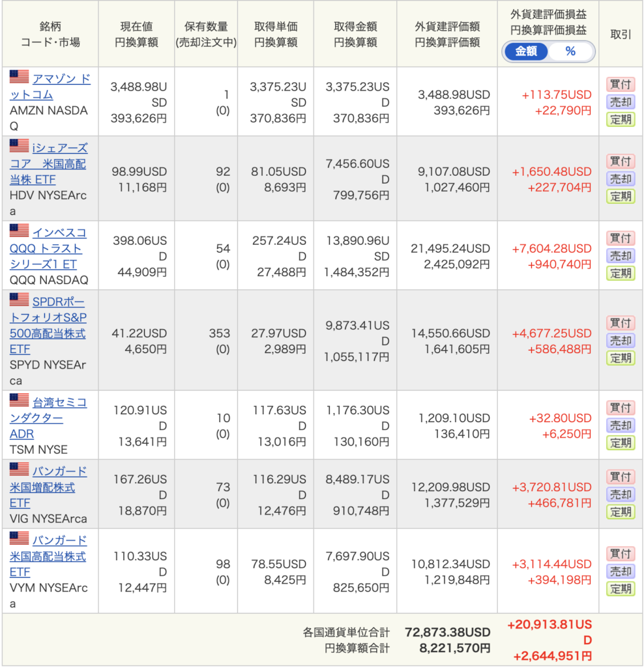The height and width of the screenshot is (667, 644).
Task: Click the US flag beside iシェアーズ コア 米国高配当株 ETF
Action: point(19,146)
